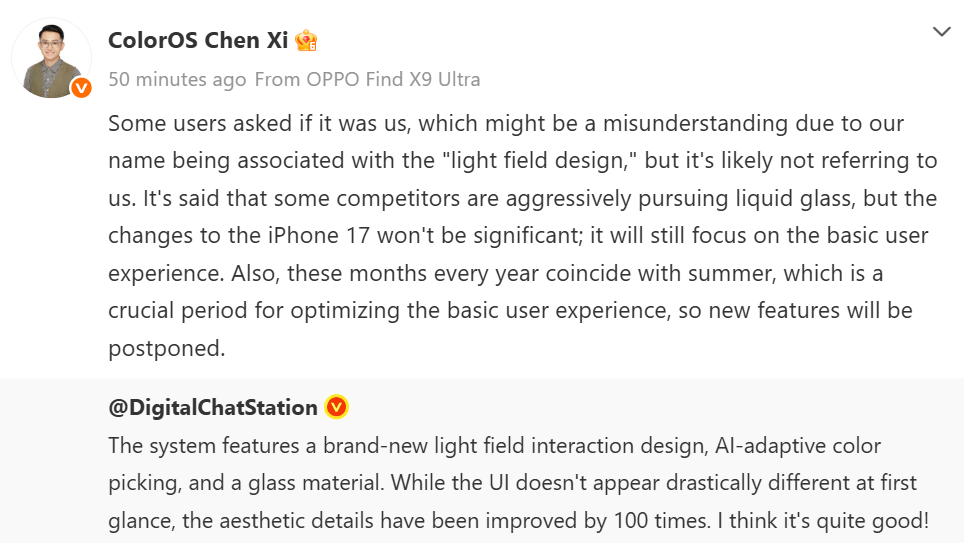Screen dimensions: 964x543
Task: Click the sentence "I think it's quite good!"
Action: [x=829, y=521]
